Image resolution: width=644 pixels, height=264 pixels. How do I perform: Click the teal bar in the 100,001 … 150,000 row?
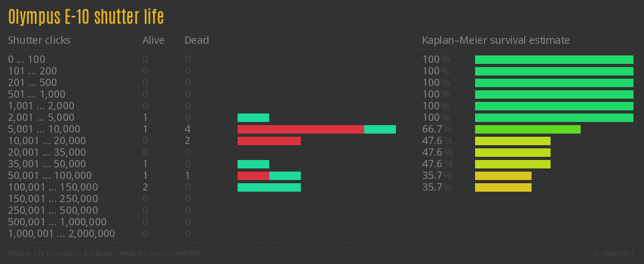click(269, 187)
